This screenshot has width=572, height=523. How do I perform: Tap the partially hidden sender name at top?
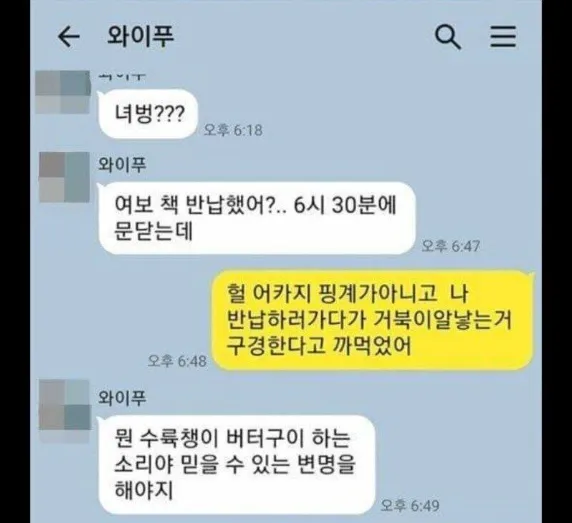pos(122,76)
